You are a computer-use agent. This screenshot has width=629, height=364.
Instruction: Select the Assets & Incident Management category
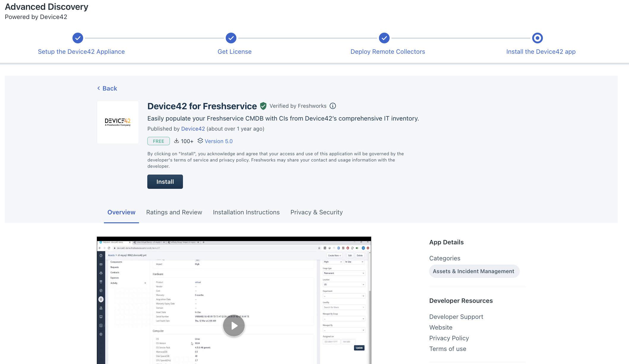click(474, 271)
